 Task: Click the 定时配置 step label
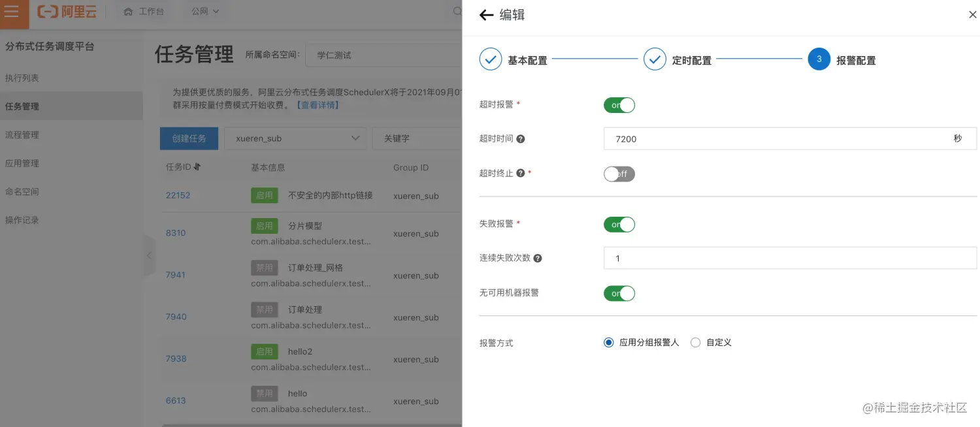[x=692, y=60]
